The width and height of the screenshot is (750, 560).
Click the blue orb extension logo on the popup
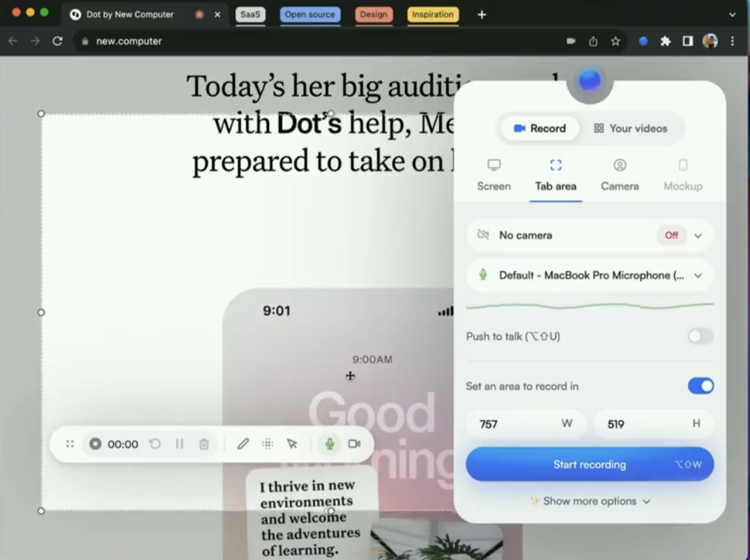[x=590, y=80]
